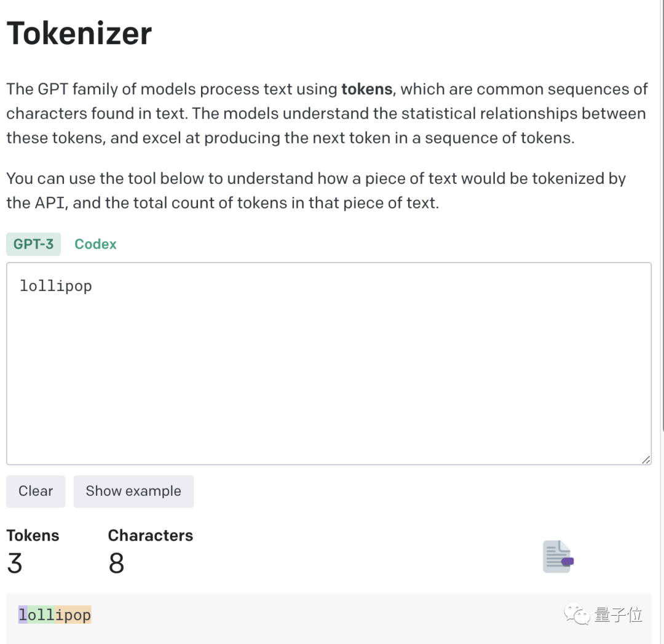Click the Show example button
The height and width of the screenshot is (644, 664).
tap(133, 491)
